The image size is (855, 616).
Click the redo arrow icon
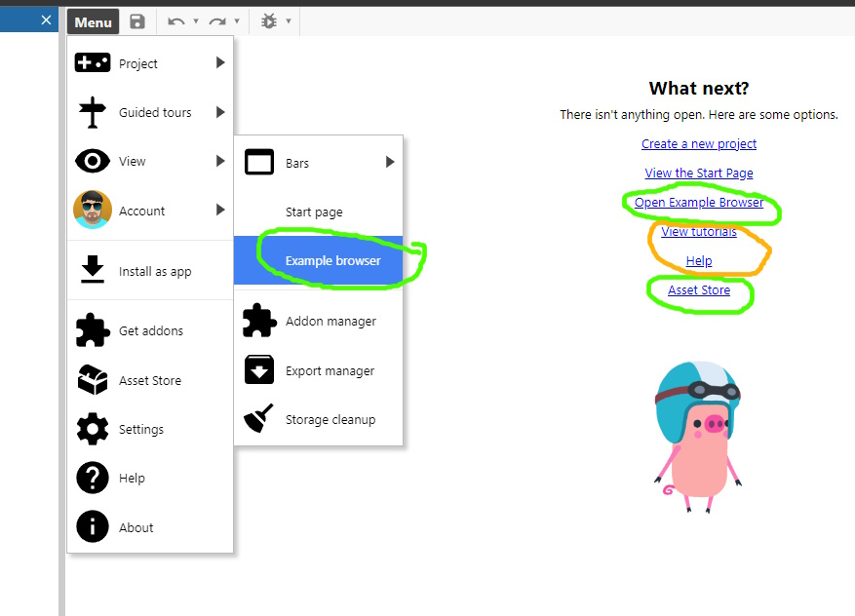click(217, 21)
